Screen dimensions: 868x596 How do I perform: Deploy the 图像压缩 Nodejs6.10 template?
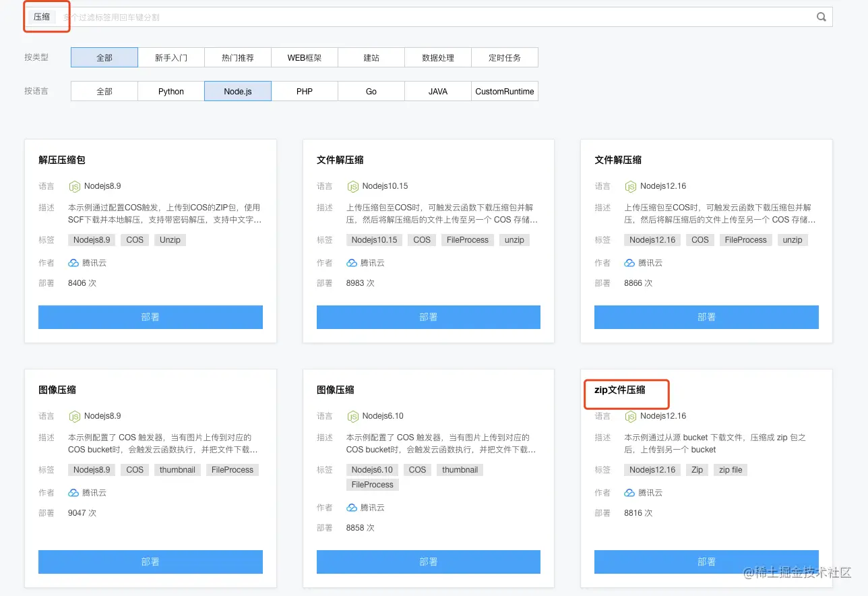tap(429, 562)
